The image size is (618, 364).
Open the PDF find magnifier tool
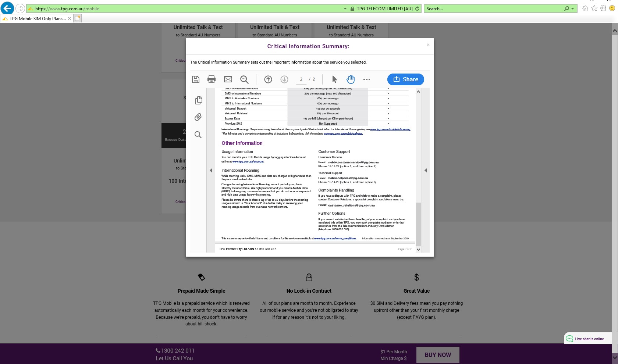(x=244, y=79)
